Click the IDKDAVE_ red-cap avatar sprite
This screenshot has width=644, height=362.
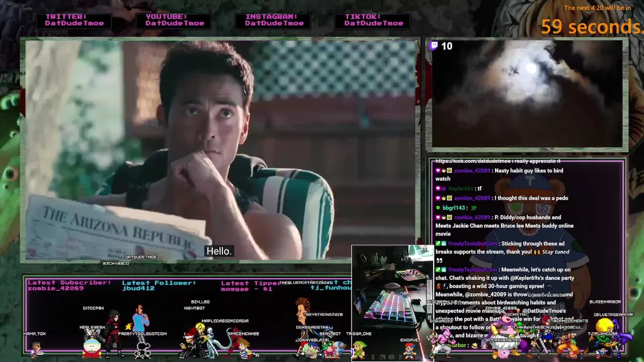pyautogui.click(x=410, y=351)
